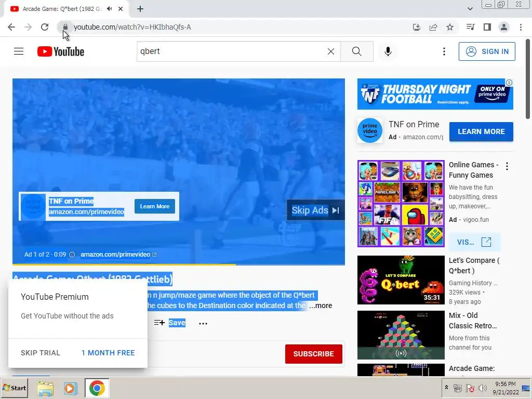Open the Online Games thumbnail grid

point(401,204)
